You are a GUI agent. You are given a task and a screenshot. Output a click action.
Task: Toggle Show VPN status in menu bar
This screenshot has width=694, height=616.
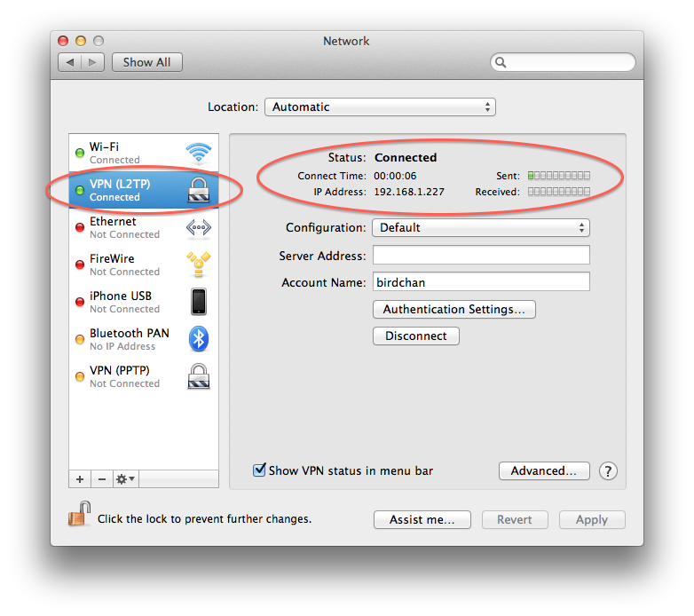tap(259, 470)
